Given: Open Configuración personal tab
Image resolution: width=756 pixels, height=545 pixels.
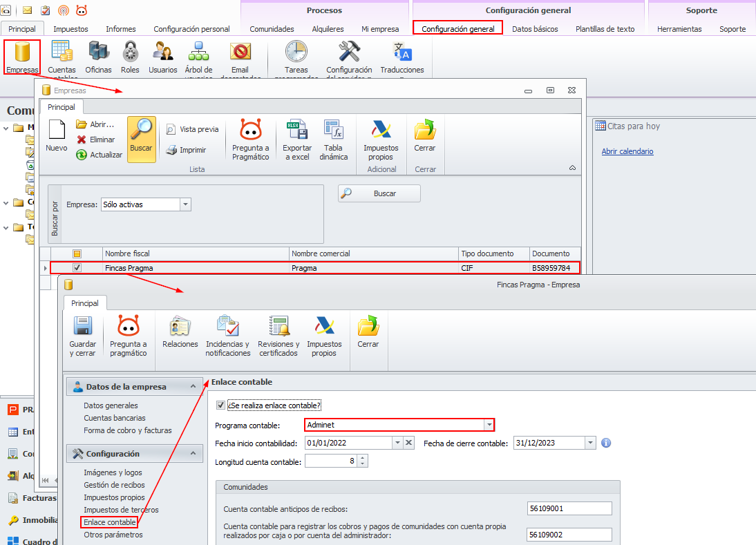Looking at the screenshot, I should 191,29.
